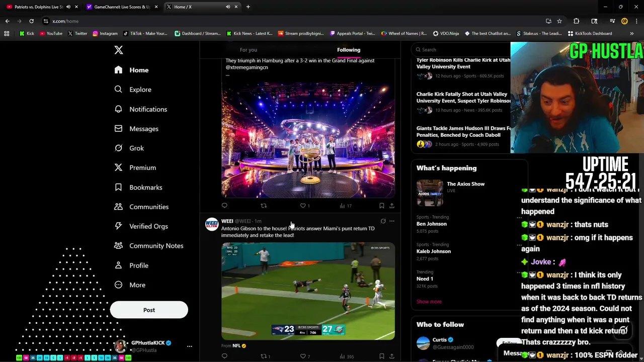
Task: Open Notifications from the sidebar
Action: [x=140, y=109]
